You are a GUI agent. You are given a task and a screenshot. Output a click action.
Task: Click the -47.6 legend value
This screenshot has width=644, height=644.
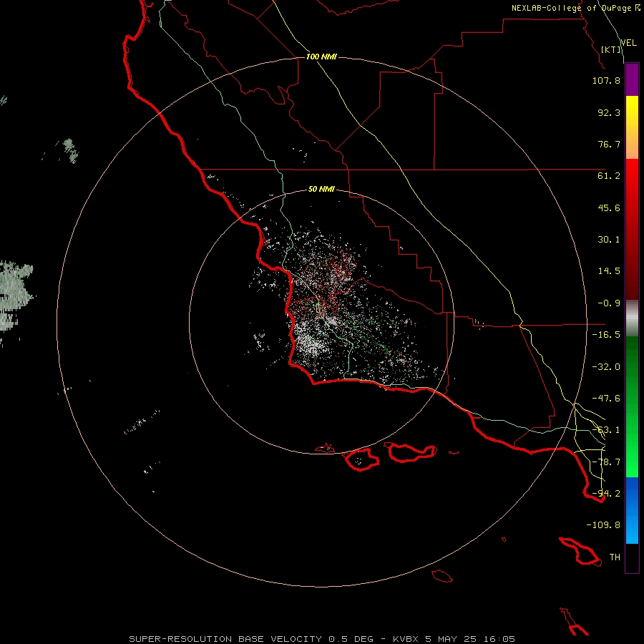[x=606, y=399]
